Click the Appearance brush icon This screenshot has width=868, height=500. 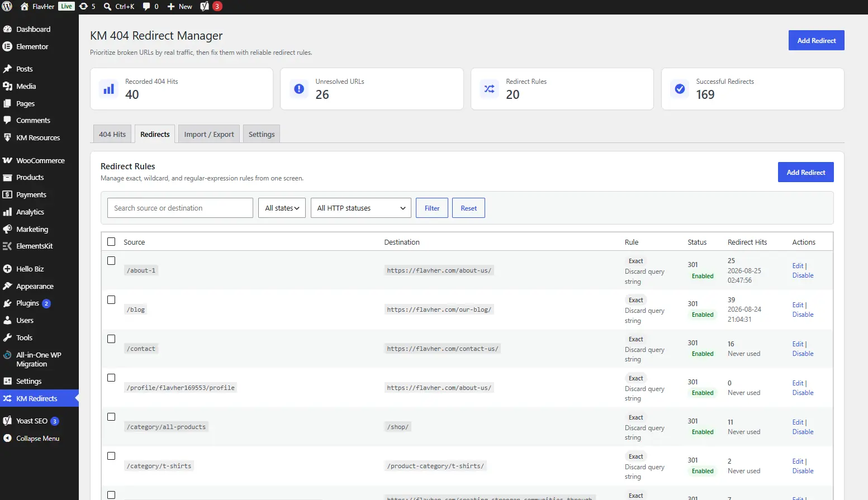point(7,286)
